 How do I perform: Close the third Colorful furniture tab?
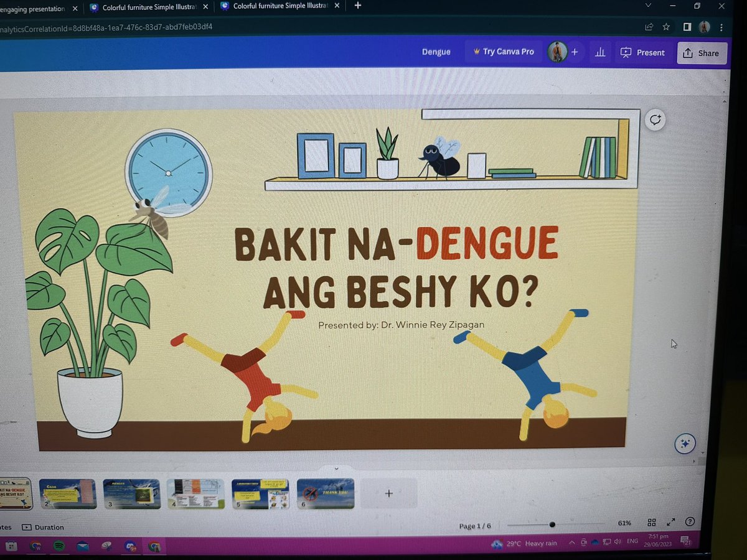tap(337, 6)
